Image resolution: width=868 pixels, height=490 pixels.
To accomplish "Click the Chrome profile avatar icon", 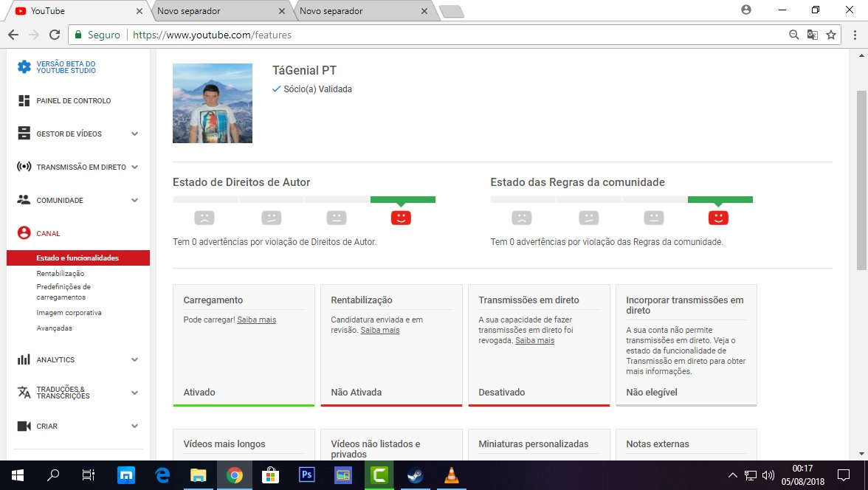I will click(x=746, y=10).
